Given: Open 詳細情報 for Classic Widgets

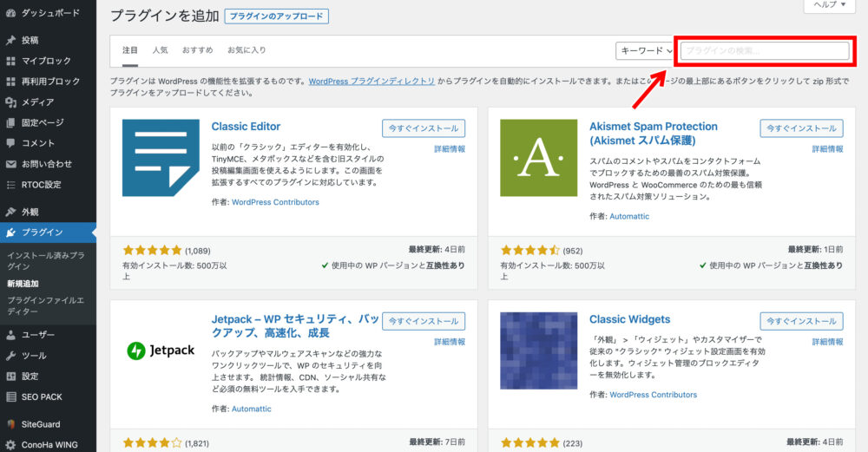Looking at the screenshot, I should (x=827, y=343).
